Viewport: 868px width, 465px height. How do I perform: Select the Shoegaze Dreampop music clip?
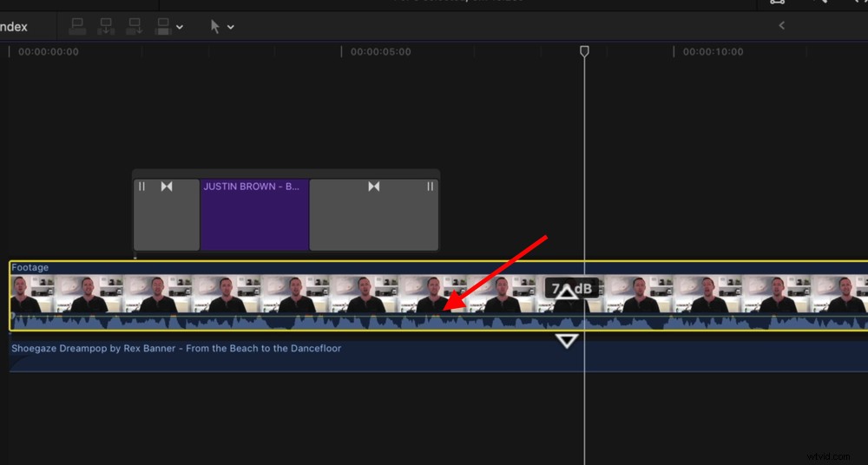pyautogui.click(x=438, y=357)
